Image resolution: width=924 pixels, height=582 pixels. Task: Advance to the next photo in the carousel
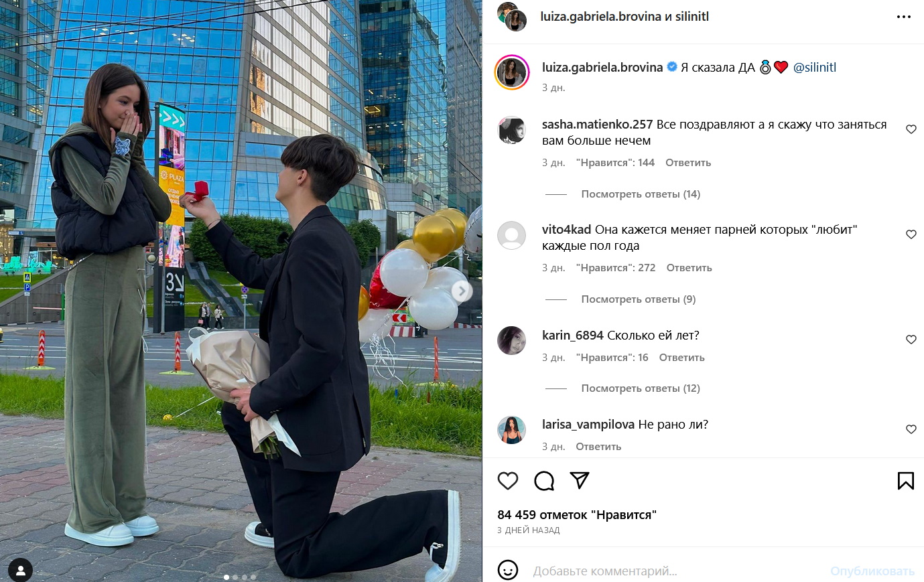(x=461, y=291)
